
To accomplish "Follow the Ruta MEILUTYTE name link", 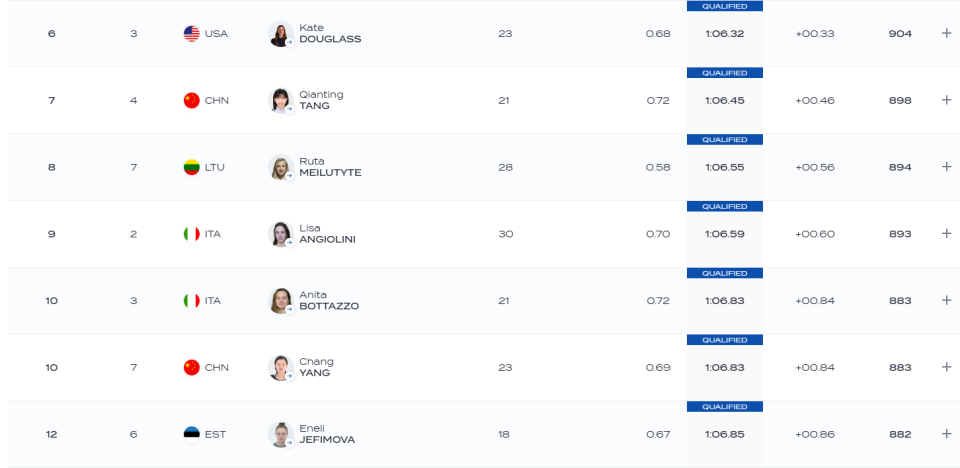I will pyautogui.click(x=330, y=167).
